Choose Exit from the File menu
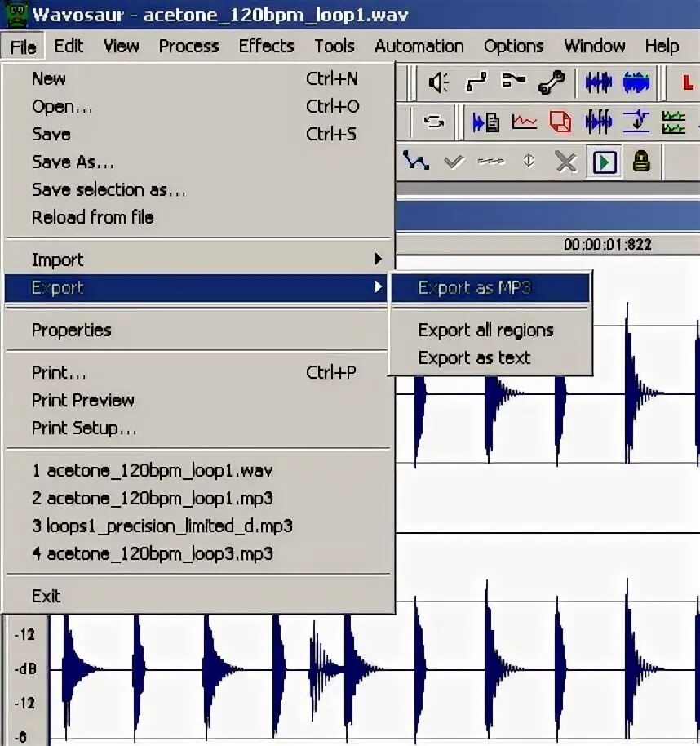 (197, 596)
